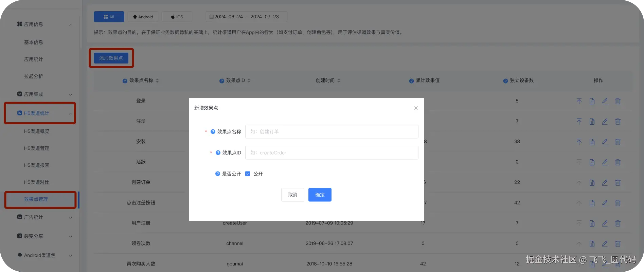Screen dimensions: 644x272
Task: Sort table by 效果点ID column arrows
Action: pos(249,80)
